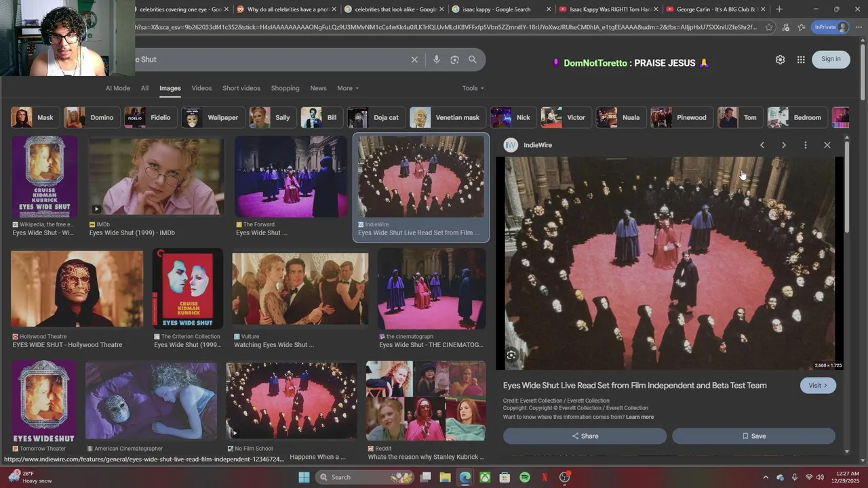Open Reddit Stanley Kubrick collage thumbnail
Image resolution: width=868 pixels, height=488 pixels.
point(426,401)
